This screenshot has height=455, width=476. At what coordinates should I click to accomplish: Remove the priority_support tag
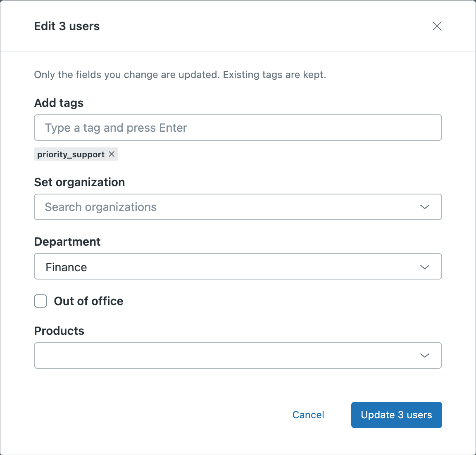[112, 154]
